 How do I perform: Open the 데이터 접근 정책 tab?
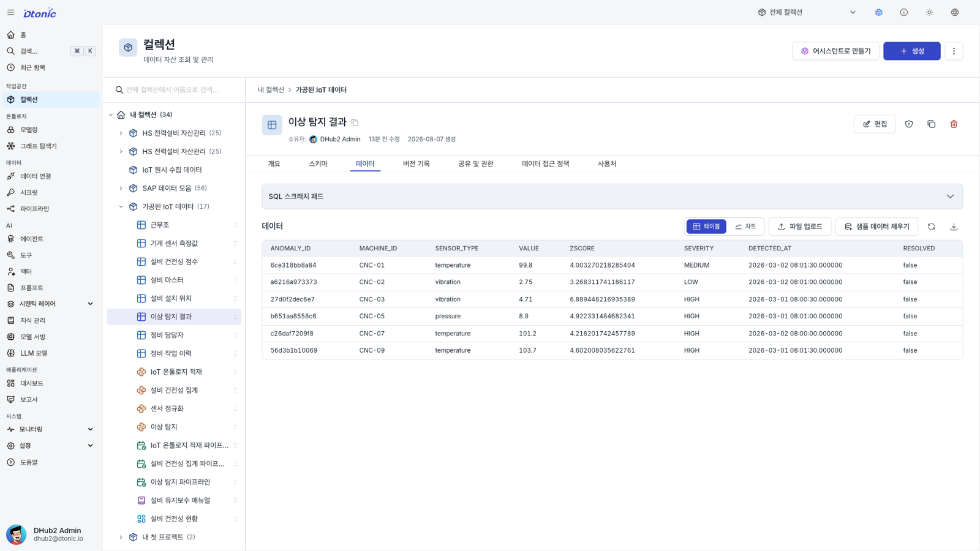coord(545,164)
